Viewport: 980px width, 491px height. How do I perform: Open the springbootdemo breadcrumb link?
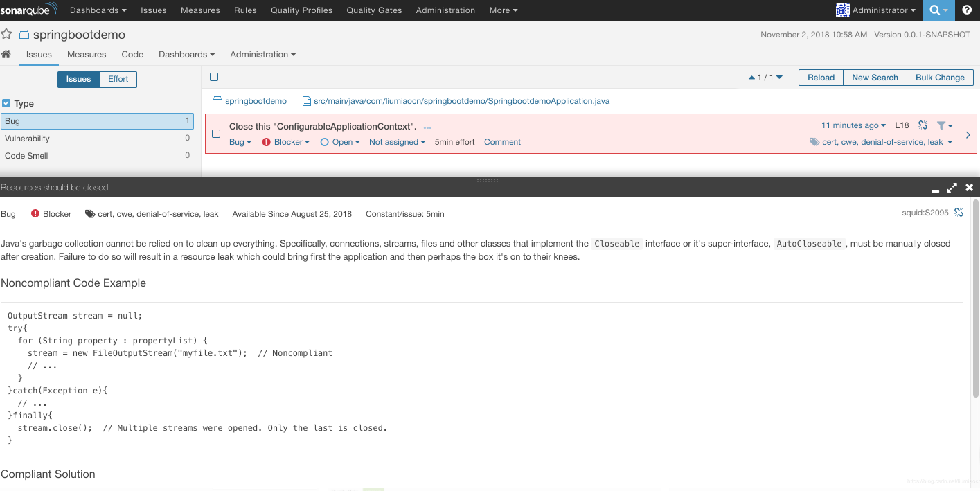pos(256,101)
